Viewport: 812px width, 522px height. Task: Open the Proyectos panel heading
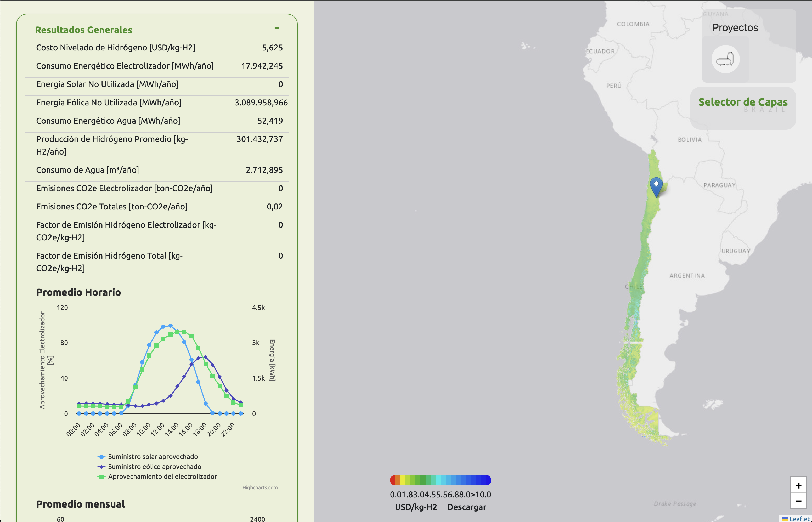pyautogui.click(x=735, y=27)
